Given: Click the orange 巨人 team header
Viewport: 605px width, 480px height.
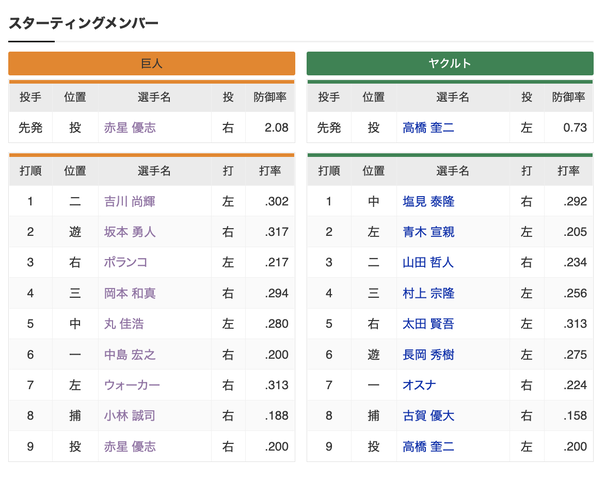Looking at the screenshot, I should (x=152, y=63).
